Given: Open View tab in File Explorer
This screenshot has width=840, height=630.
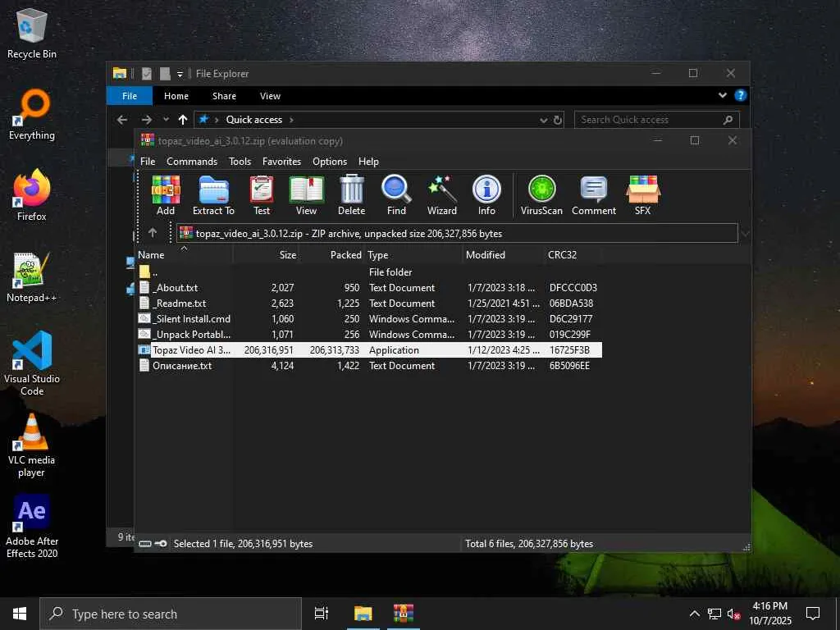Looking at the screenshot, I should (x=270, y=96).
